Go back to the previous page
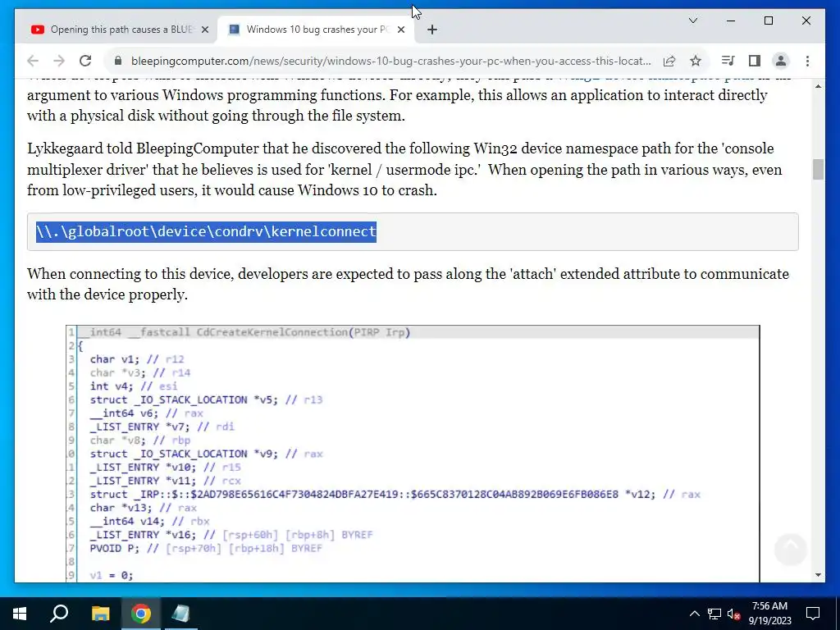 [x=33, y=61]
